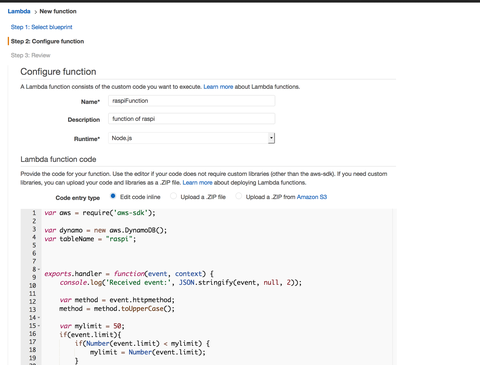Open Learn more about Lambda functions link
480x365 pixels.
click(218, 87)
